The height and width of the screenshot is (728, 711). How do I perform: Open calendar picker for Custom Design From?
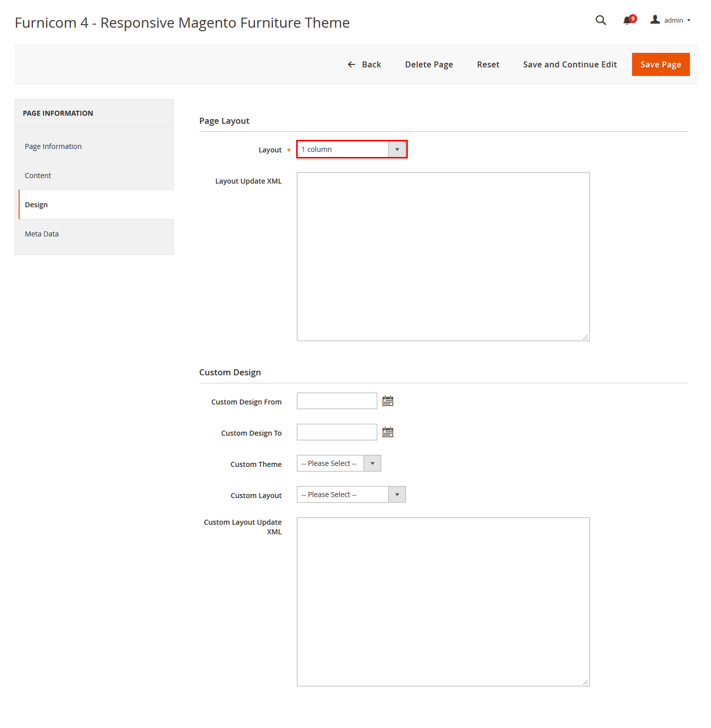pos(388,401)
